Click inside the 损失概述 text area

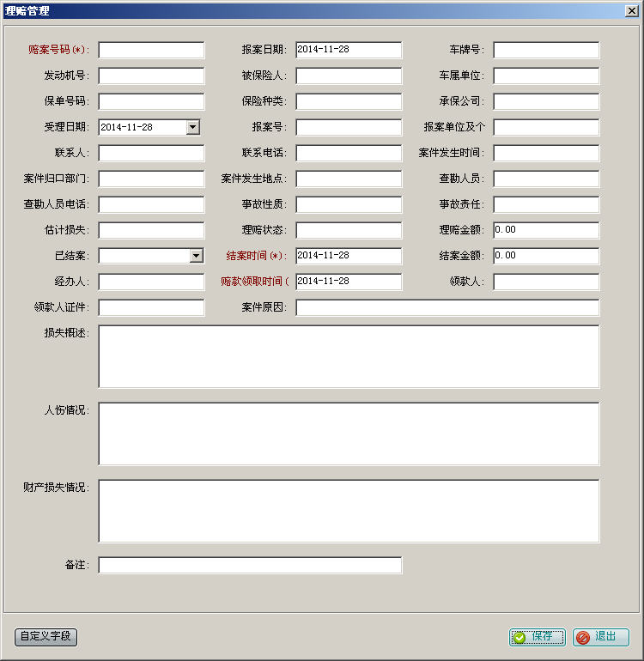[x=349, y=356]
